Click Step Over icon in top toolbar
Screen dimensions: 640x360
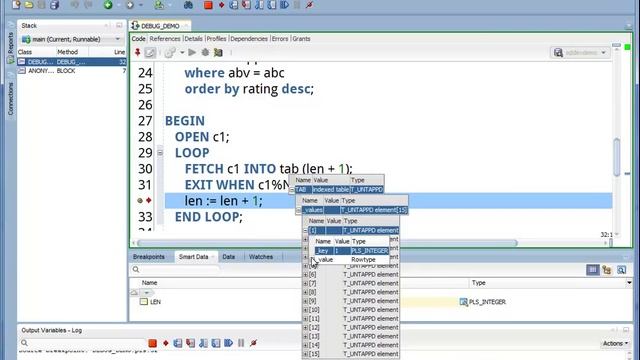233,5
